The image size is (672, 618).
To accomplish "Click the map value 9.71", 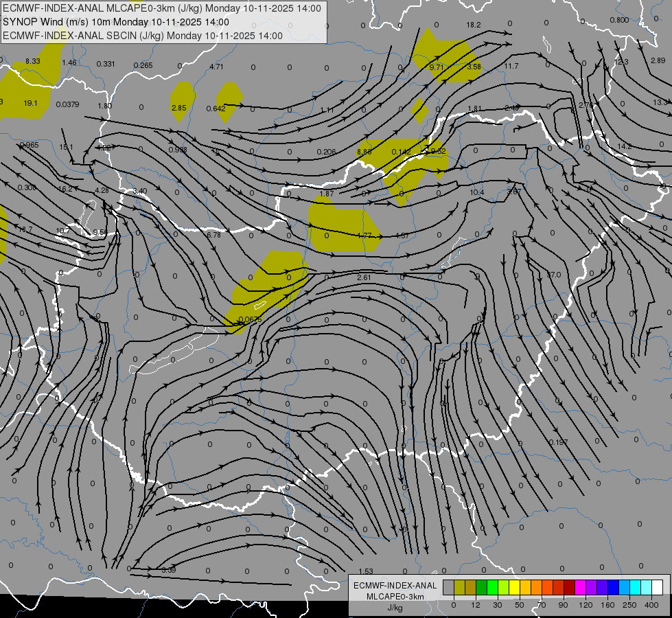I will (437, 67).
